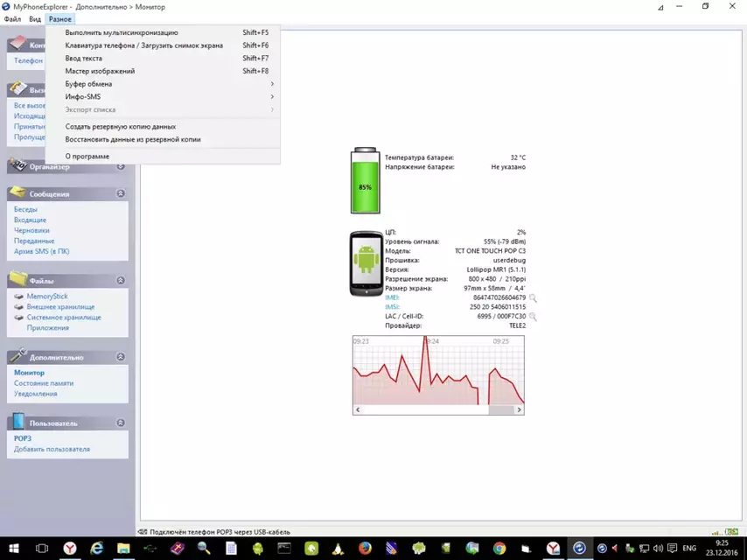Collapse the Файлы sidebar section
This screenshot has width=747, height=560.
[121, 281]
